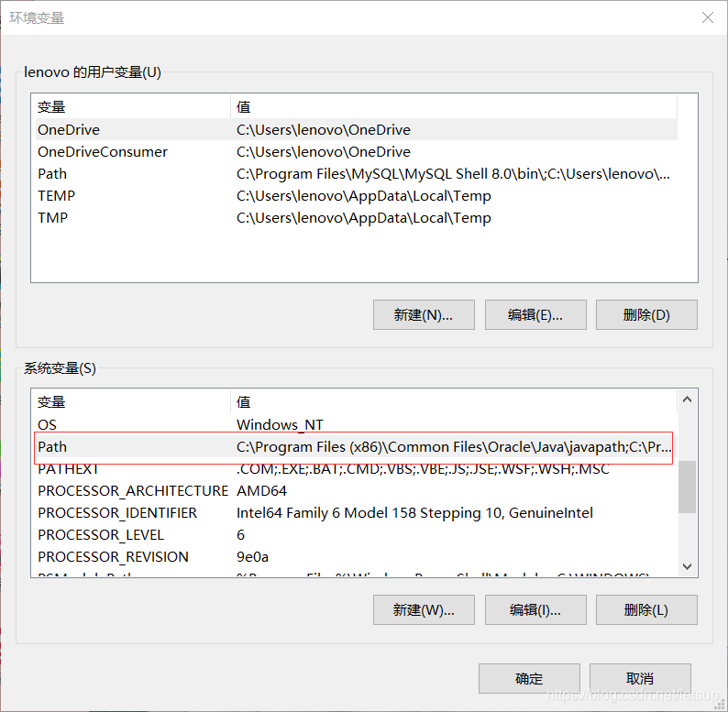The width and height of the screenshot is (728, 712).
Task: Select the PROCESSOR_ARCHITECTURE variable
Action: click(x=356, y=490)
